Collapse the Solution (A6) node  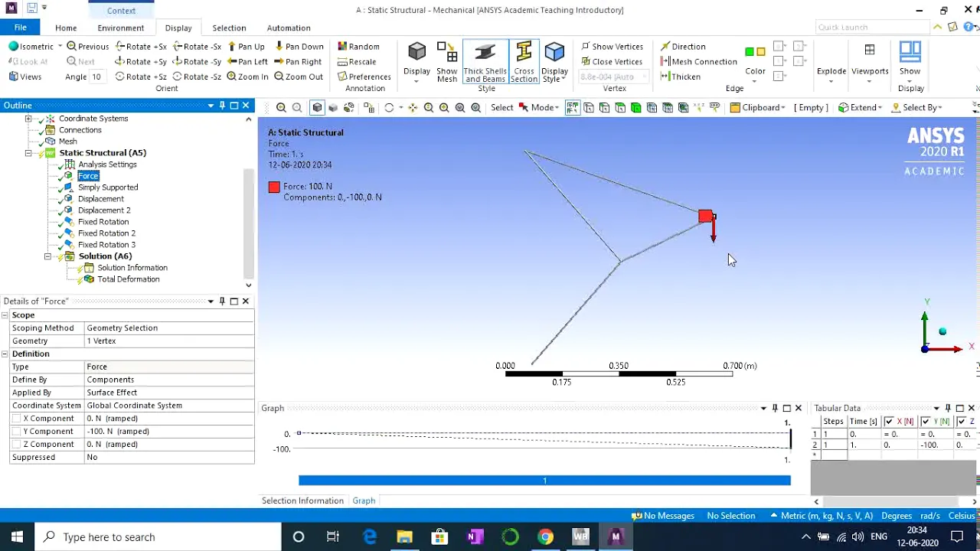click(47, 256)
